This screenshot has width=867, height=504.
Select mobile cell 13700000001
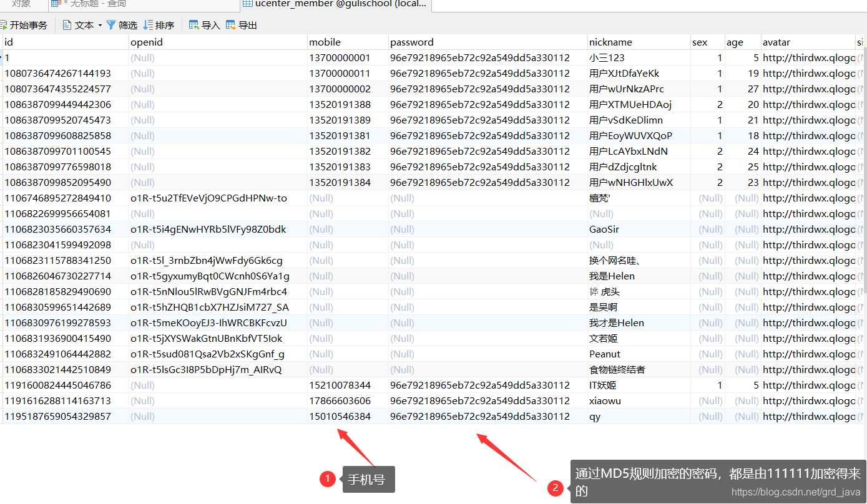[348, 58]
